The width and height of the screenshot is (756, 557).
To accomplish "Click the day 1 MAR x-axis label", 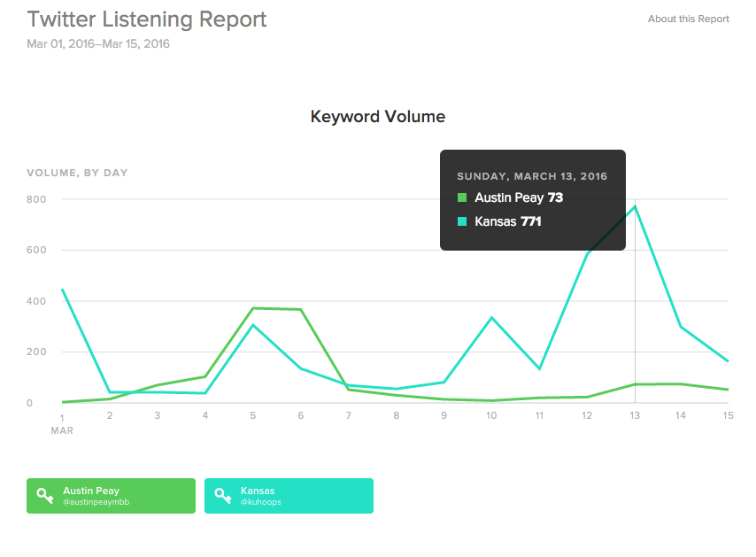I will (x=62, y=424).
